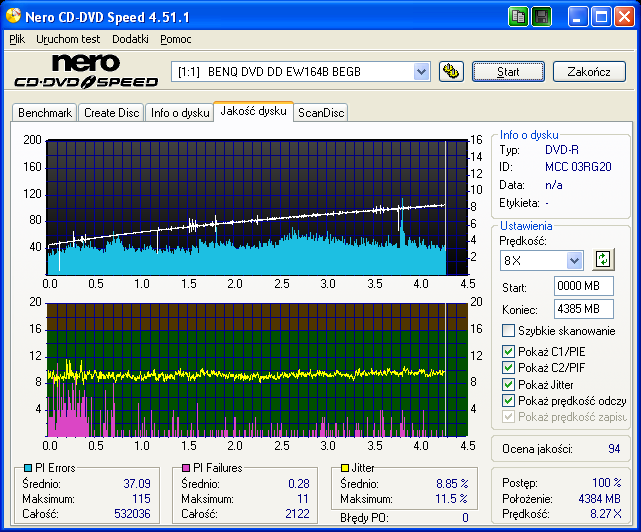Minimize the Nero CD-DVD Speed window

click(x=578, y=17)
